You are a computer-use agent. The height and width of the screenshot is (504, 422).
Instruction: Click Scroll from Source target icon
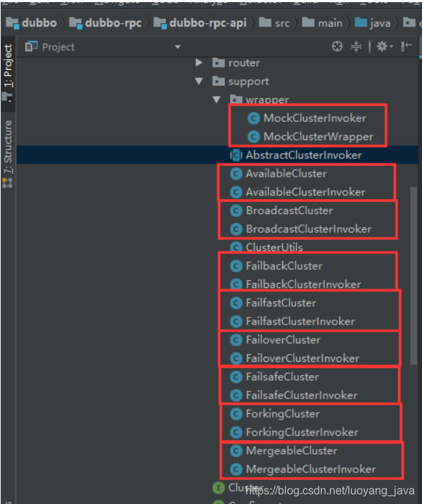click(x=337, y=46)
